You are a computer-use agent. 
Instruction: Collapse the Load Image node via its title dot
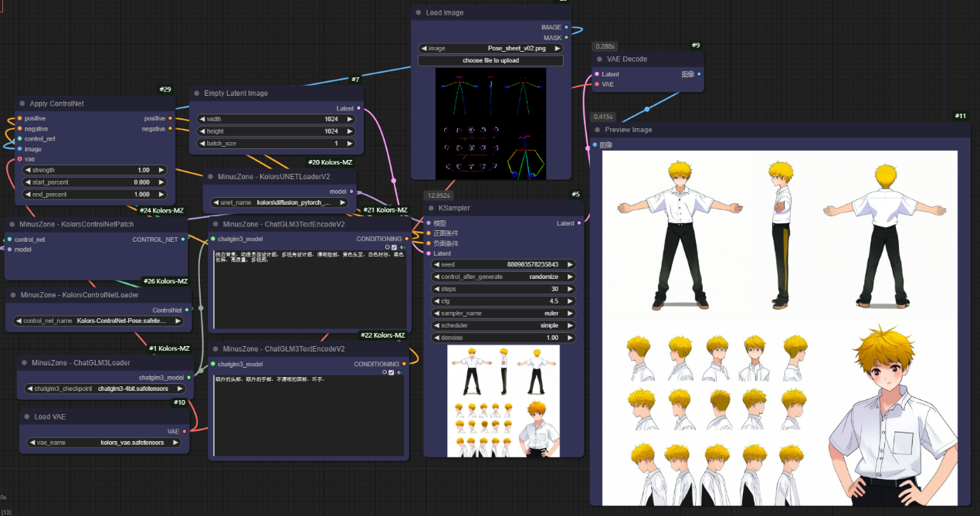tap(418, 13)
